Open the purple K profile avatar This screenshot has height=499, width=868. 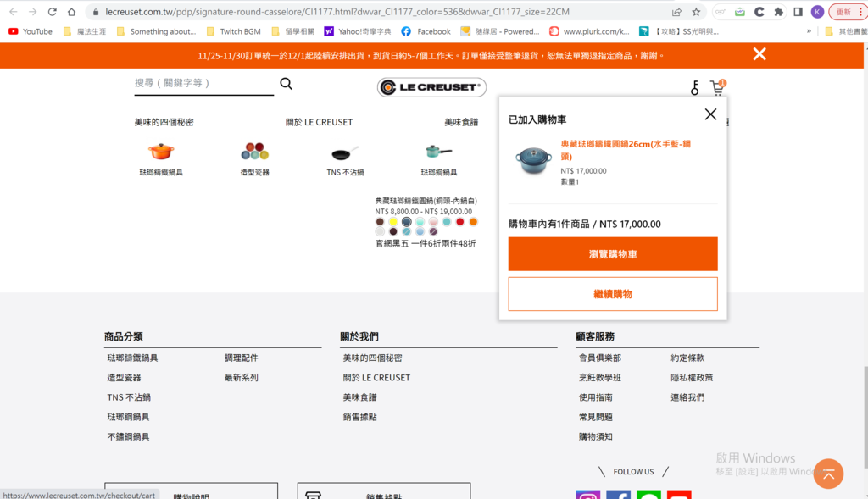tap(817, 12)
